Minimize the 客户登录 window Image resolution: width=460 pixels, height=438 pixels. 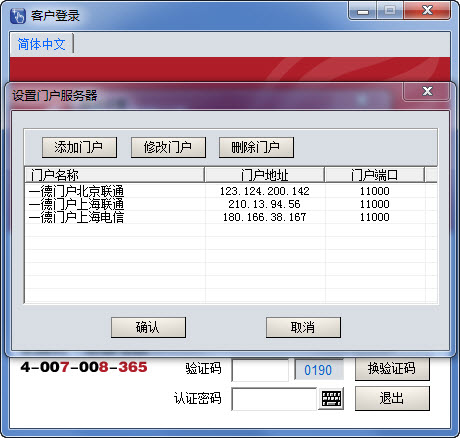coord(363,11)
